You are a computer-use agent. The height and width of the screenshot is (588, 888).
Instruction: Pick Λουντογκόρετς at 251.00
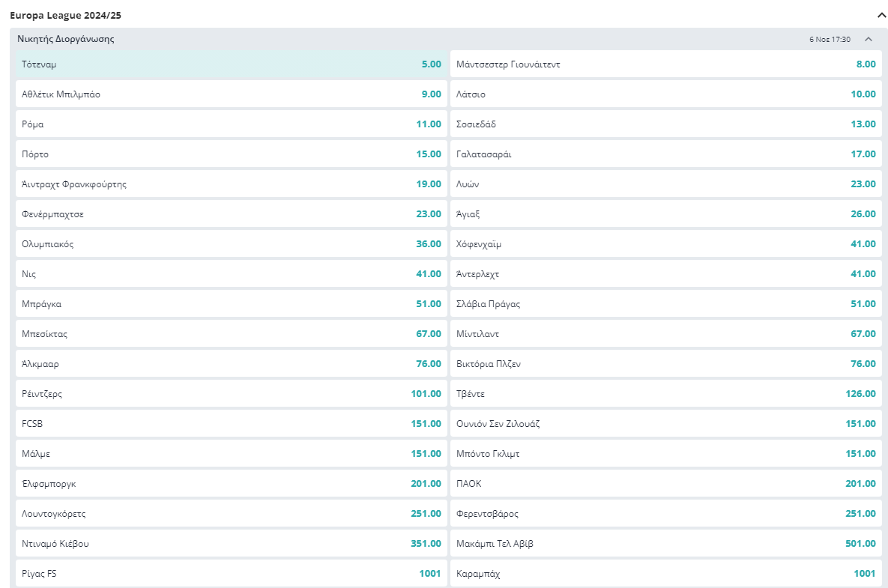(x=231, y=514)
